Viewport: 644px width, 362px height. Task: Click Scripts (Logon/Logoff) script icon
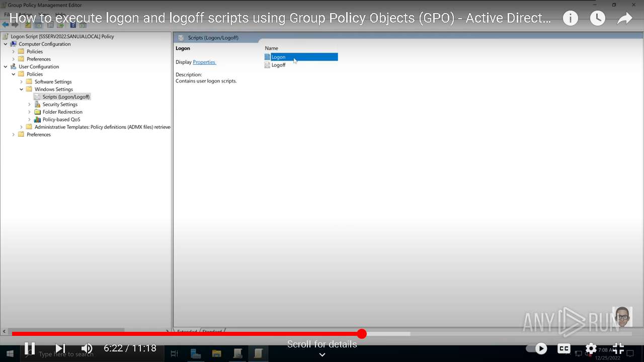(x=37, y=97)
